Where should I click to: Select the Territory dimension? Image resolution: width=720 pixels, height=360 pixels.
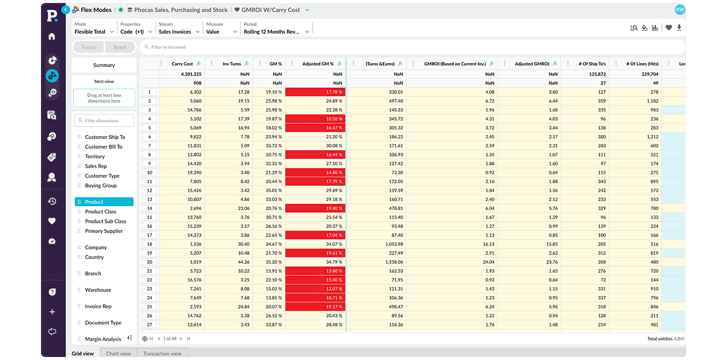95,157
